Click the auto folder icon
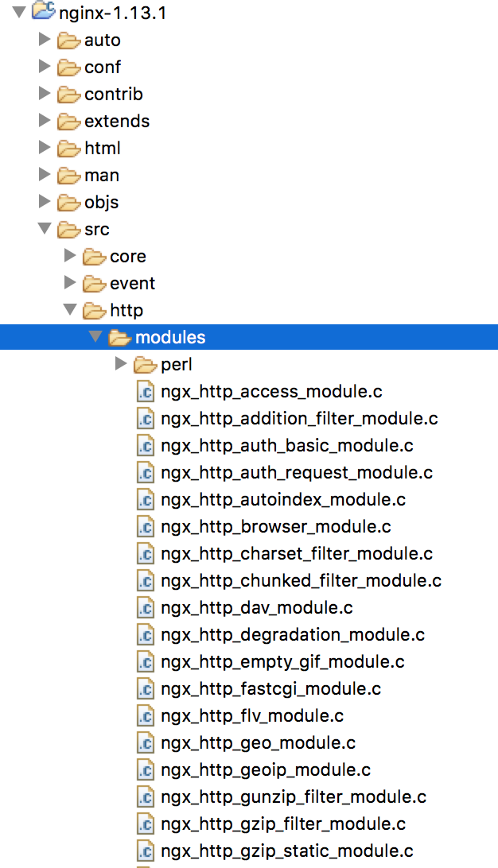The height and width of the screenshot is (868, 498). point(69,41)
